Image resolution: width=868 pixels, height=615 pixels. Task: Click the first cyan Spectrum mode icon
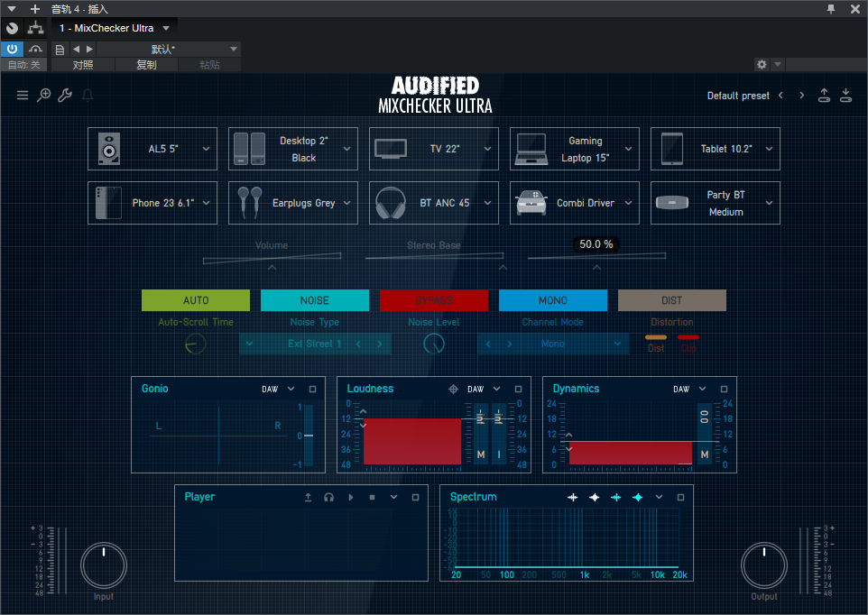tap(615, 498)
